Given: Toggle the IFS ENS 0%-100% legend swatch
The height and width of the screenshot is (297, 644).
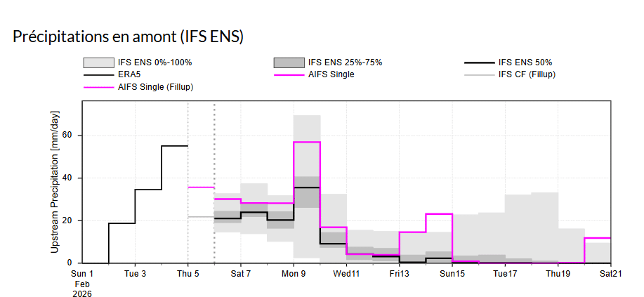Looking at the screenshot, I should 98,62.
